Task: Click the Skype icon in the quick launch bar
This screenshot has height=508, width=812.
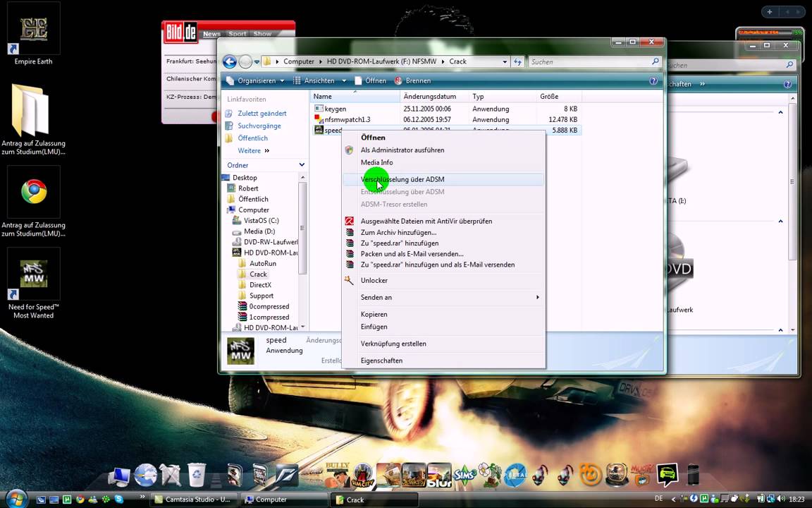Action: [119, 500]
